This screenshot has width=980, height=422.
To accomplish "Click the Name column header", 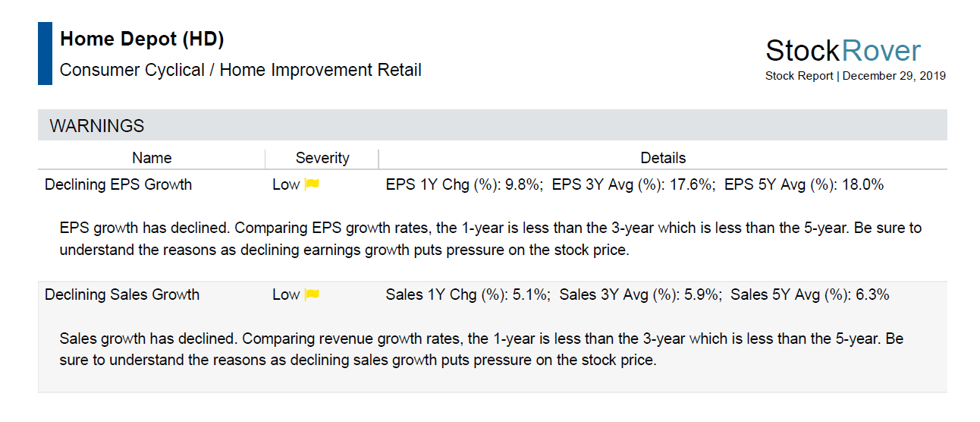I will coord(152,158).
